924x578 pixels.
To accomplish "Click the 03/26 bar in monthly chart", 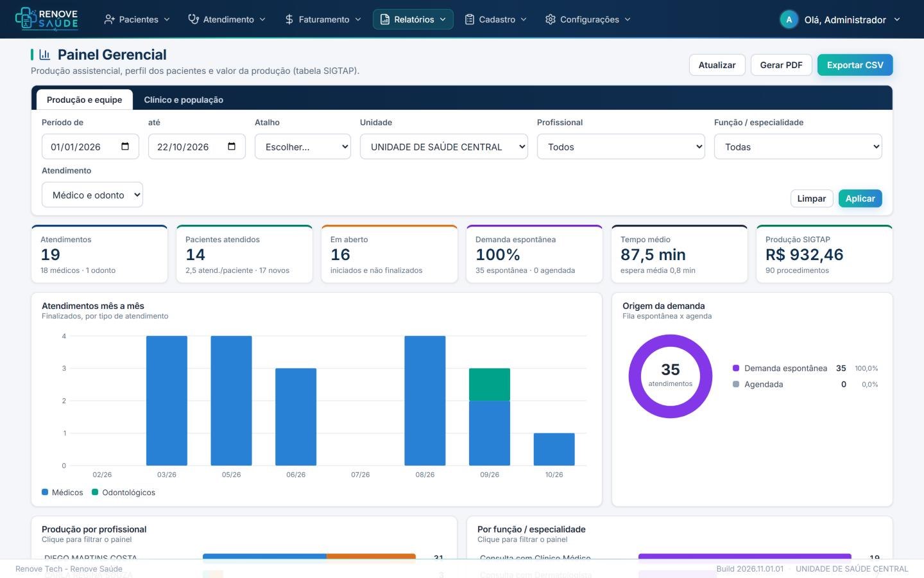I will [167, 401].
